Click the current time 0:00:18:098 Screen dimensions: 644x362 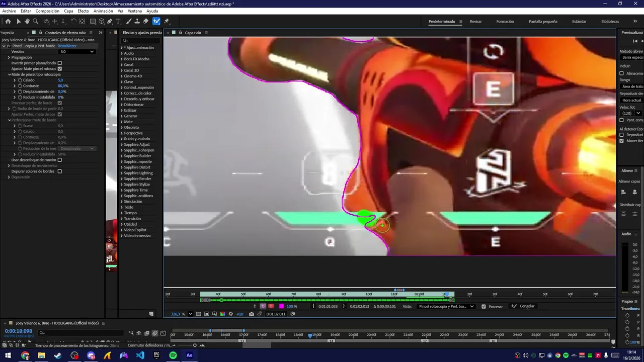[x=19, y=331]
